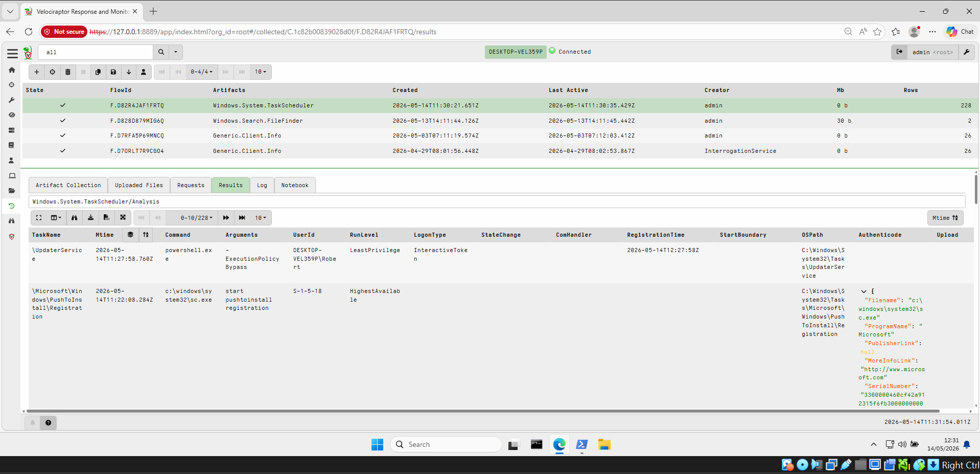Select flow F.D7RFA5P69MNCQ row
The height and width of the screenshot is (474, 980).
(500, 136)
